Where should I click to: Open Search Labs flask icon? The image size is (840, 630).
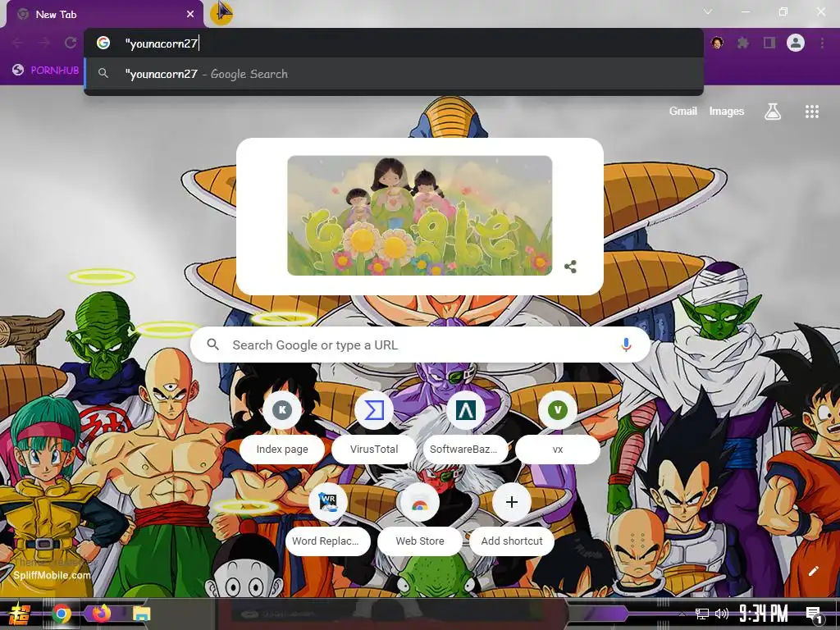pos(772,112)
